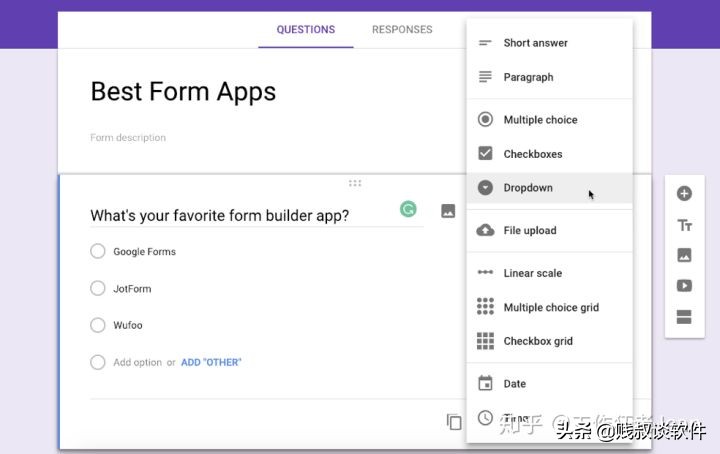Select Multiple choice from the type menu
The image size is (720, 454).
[549, 120]
